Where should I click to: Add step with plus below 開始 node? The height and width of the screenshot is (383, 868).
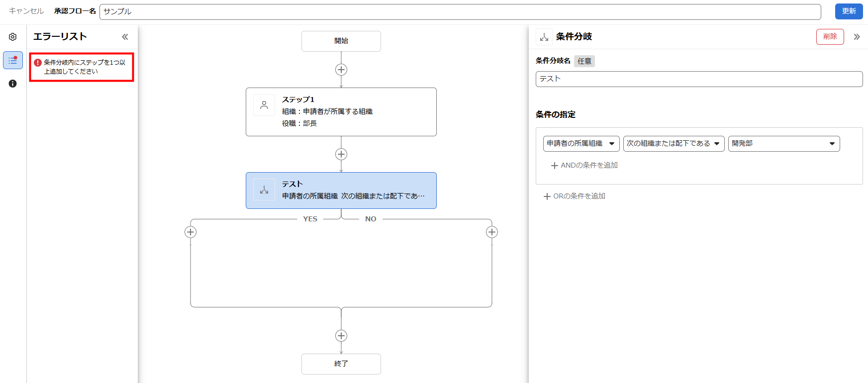tap(341, 70)
